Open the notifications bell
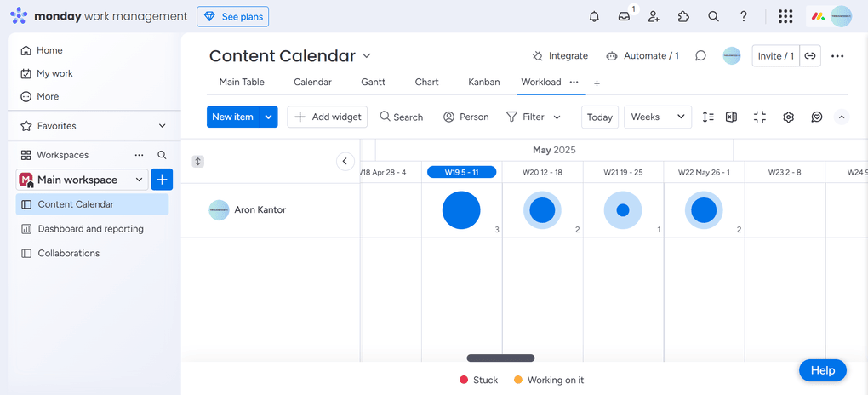Viewport: 868px width, 395px height. coord(594,16)
